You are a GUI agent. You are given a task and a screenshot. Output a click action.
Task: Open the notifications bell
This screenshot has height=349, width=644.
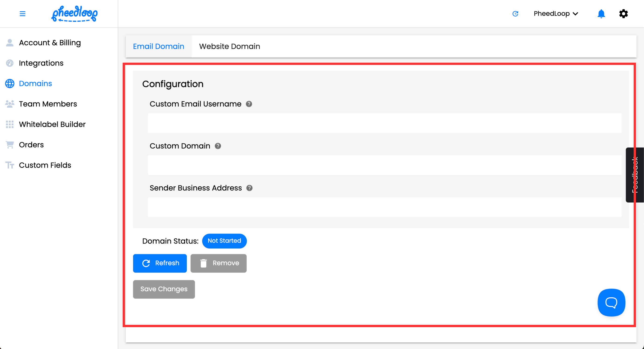click(601, 14)
